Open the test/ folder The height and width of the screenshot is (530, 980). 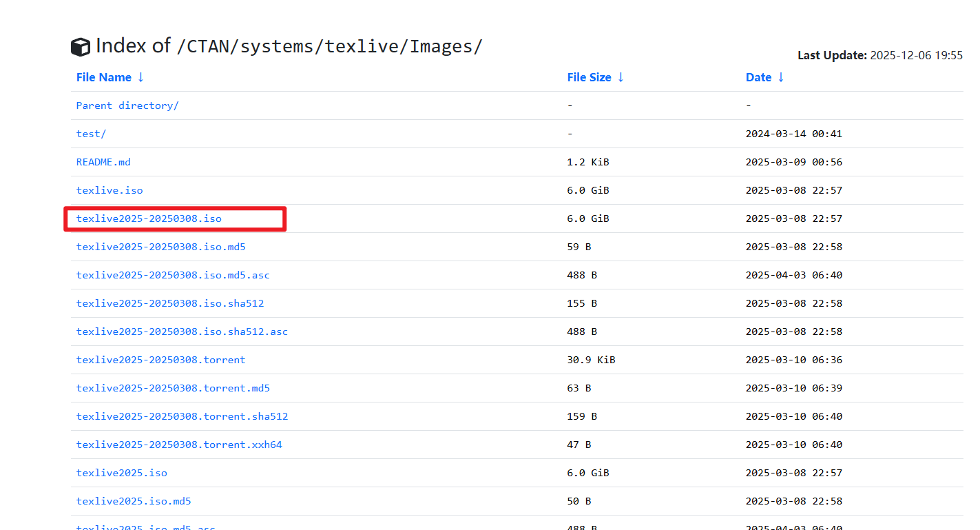coord(91,134)
